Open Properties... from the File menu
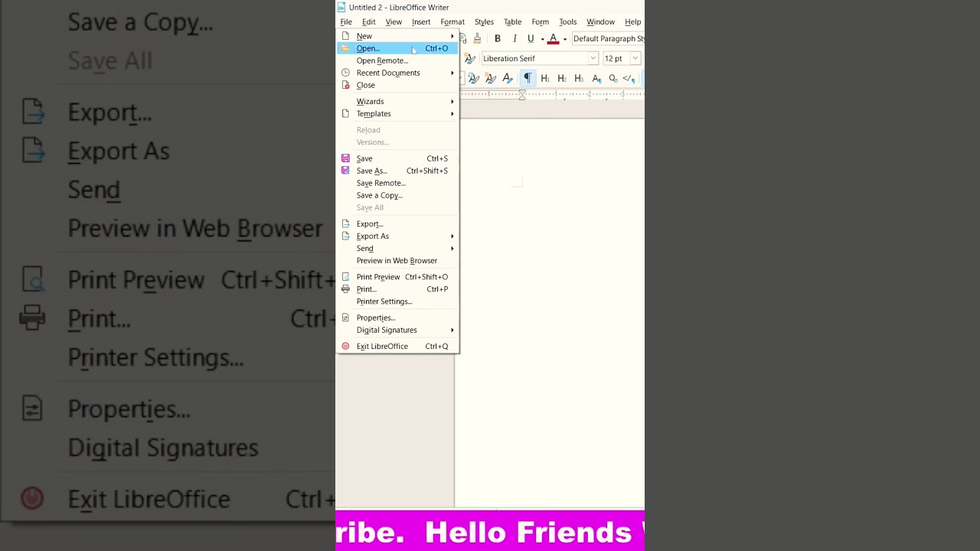The height and width of the screenshot is (551, 980). tap(397, 317)
